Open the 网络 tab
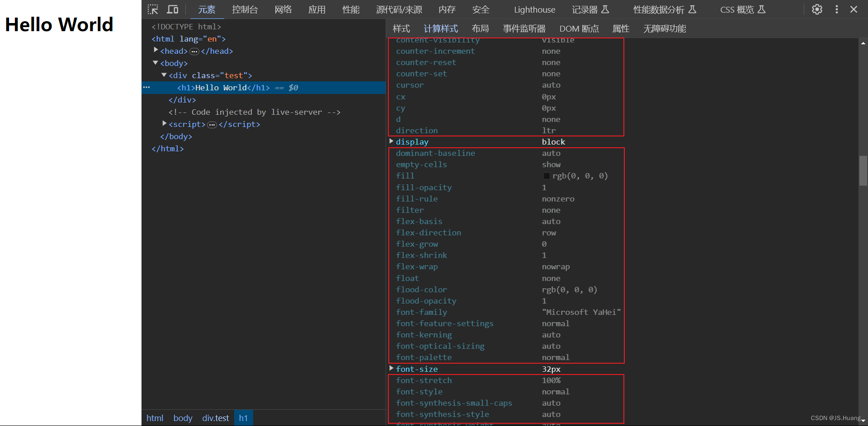This screenshot has height=426, width=868. 283,9
